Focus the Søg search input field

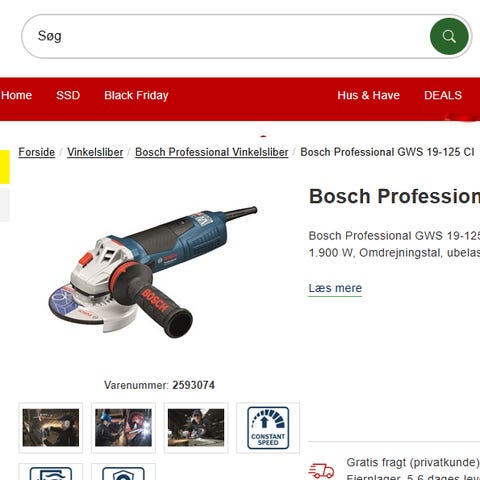pyautogui.click(x=227, y=36)
